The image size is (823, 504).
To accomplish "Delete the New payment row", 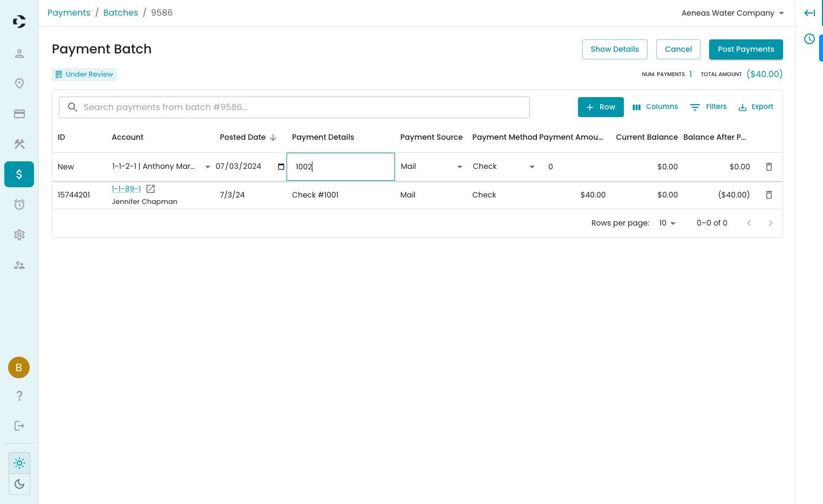I will pyautogui.click(x=769, y=167).
